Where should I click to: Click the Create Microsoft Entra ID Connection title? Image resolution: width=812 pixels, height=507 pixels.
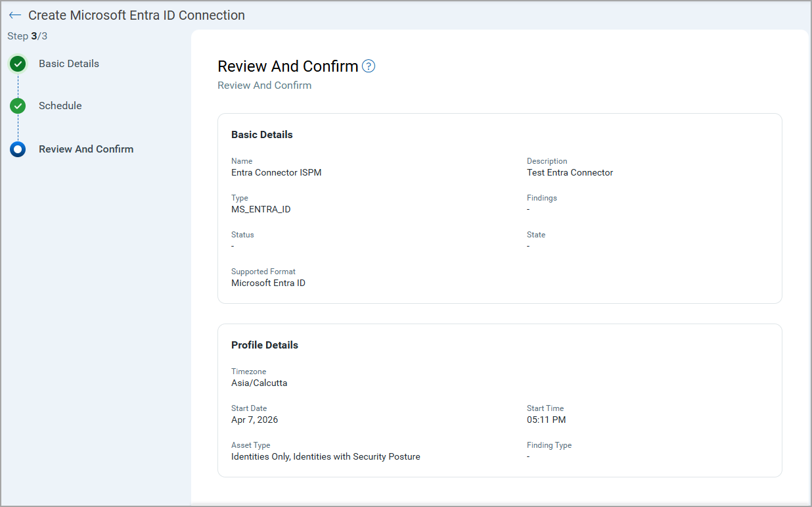tap(137, 15)
